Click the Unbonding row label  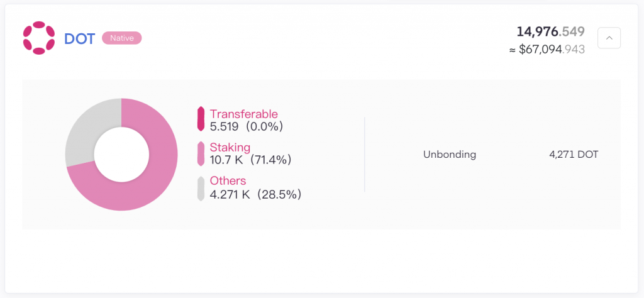450,155
